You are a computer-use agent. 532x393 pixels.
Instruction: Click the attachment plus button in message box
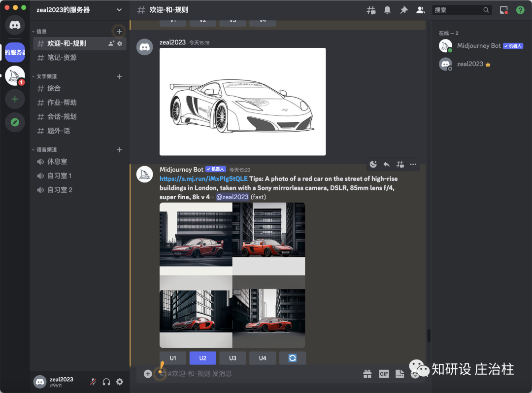pyautogui.click(x=148, y=374)
